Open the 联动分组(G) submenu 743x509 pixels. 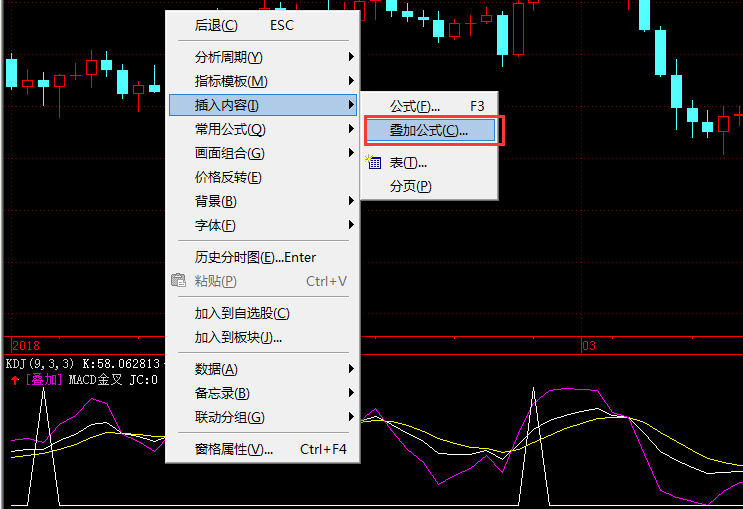(x=263, y=417)
